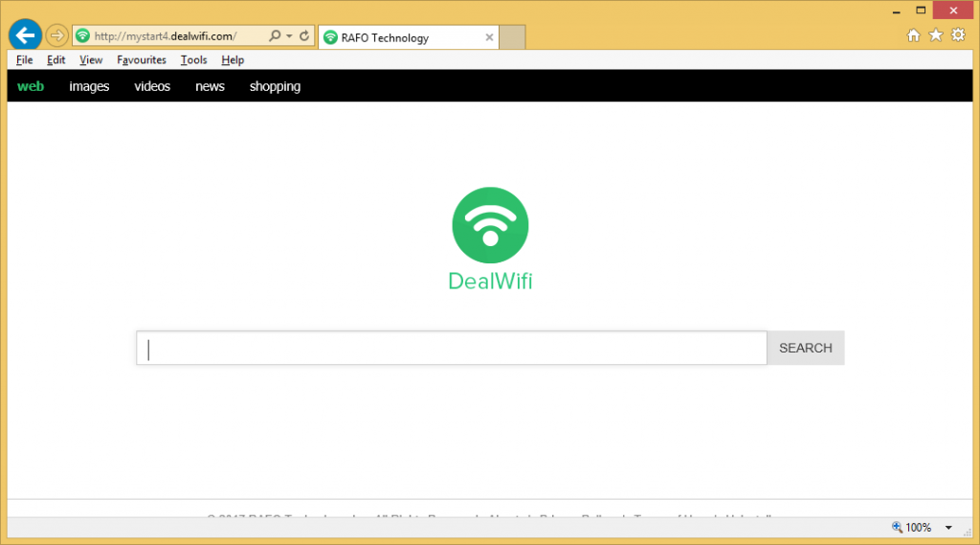Open the Tools gear icon
Viewport: 980px width, 545px height.
(x=958, y=35)
